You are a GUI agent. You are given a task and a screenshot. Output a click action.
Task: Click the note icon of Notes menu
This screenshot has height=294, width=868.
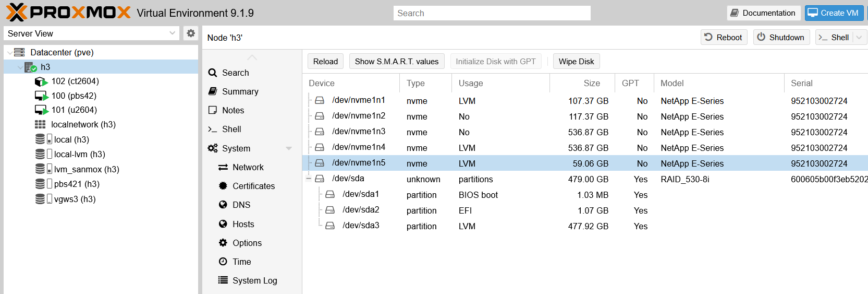pyautogui.click(x=213, y=110)
